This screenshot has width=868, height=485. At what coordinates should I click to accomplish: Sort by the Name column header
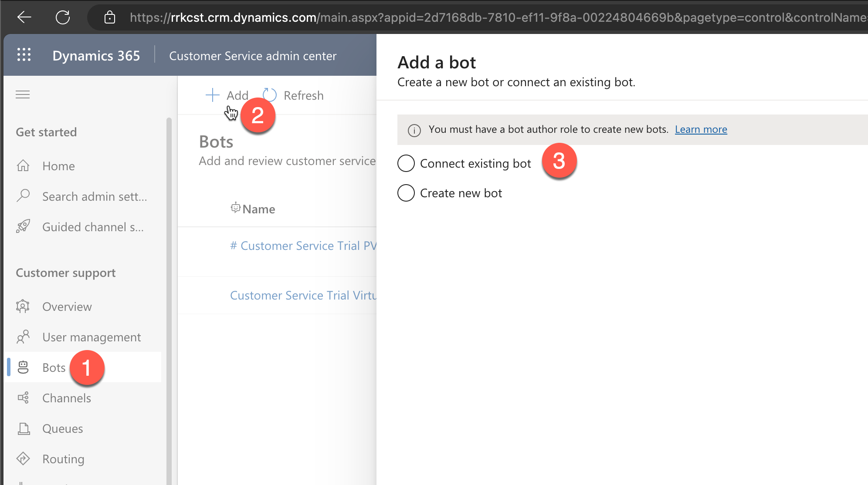click(258, 209)
